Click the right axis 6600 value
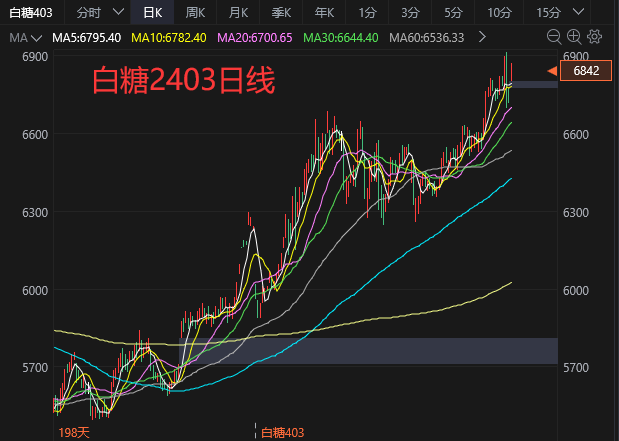 click(576, 135)
